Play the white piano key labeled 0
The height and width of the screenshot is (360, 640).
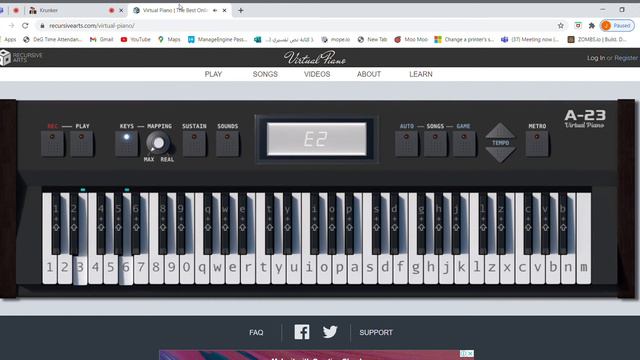[x=187, y=267]
